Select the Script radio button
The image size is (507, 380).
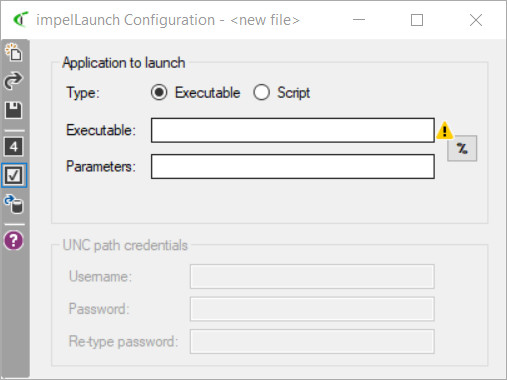point(261,92)
